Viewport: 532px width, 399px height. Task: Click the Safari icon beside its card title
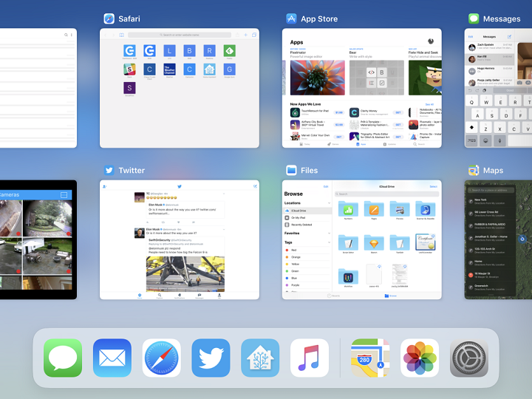[109, 18]
